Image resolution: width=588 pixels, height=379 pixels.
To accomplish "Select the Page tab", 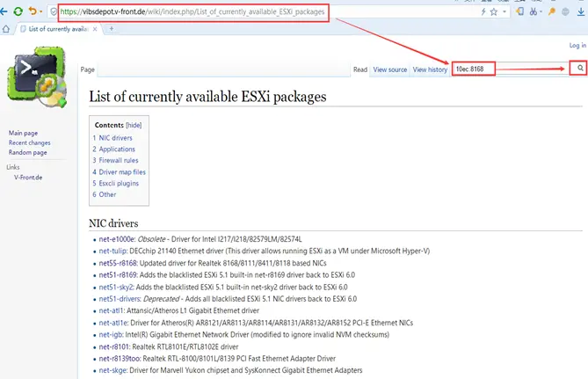I will (87, 69).
